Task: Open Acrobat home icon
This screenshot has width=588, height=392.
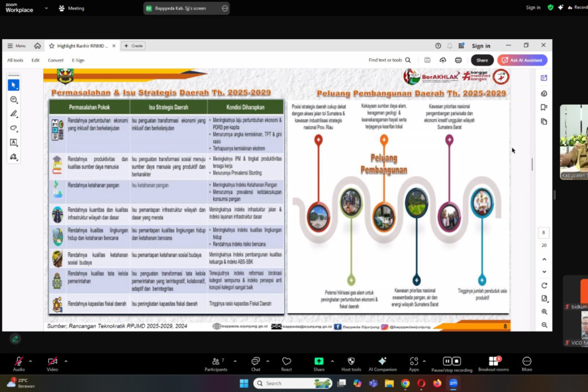Action: point(38,46)
